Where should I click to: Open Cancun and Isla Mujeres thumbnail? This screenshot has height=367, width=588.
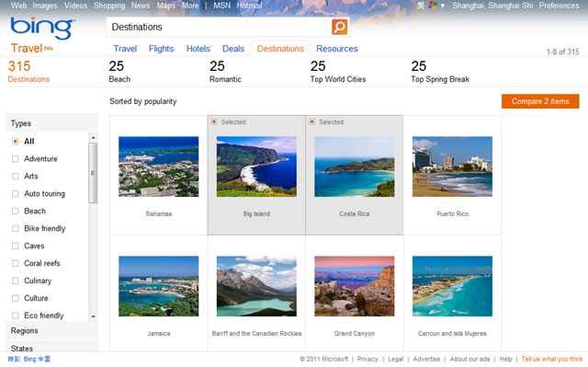452,286
